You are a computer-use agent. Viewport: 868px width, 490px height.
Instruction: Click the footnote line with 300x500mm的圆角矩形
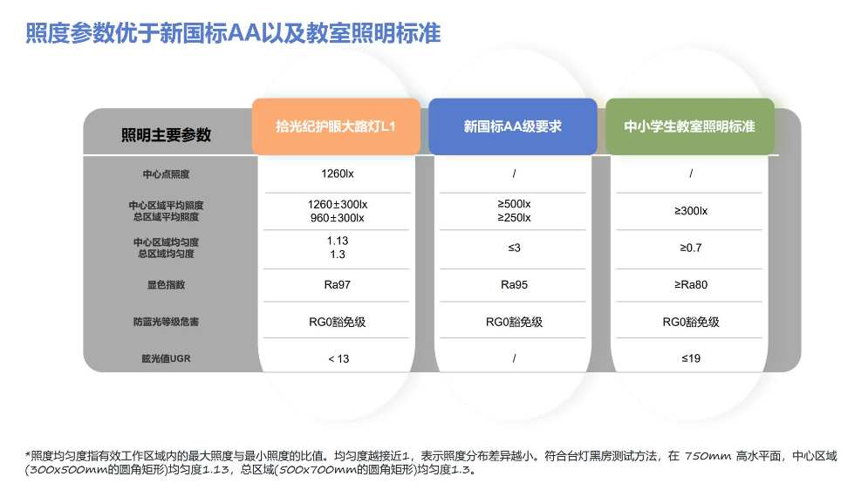coord(250,470)
